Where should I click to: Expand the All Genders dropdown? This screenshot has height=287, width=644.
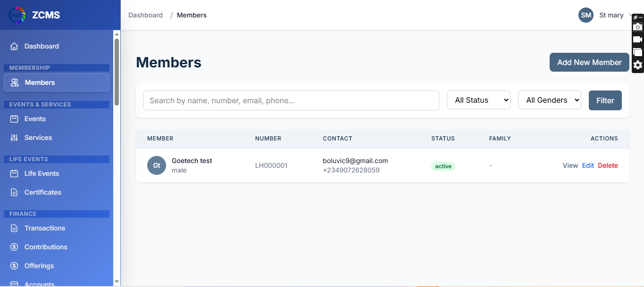tap(549, 100)
